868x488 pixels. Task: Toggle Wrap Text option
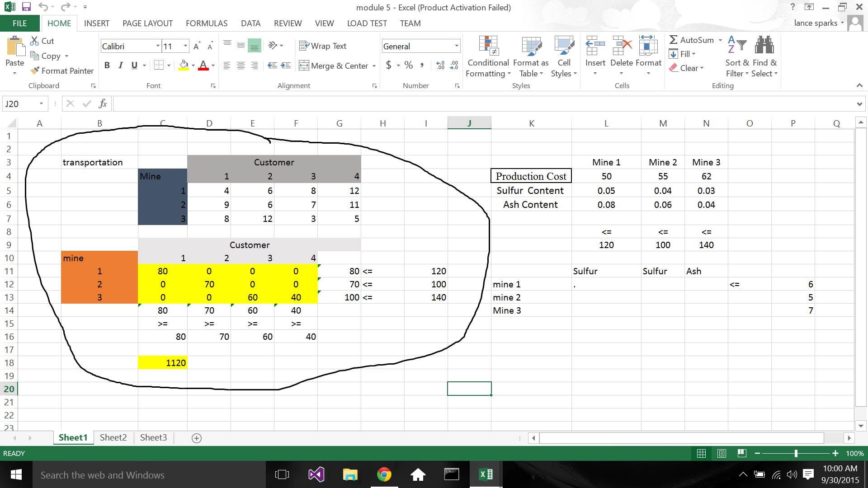[x=323, y=46]
